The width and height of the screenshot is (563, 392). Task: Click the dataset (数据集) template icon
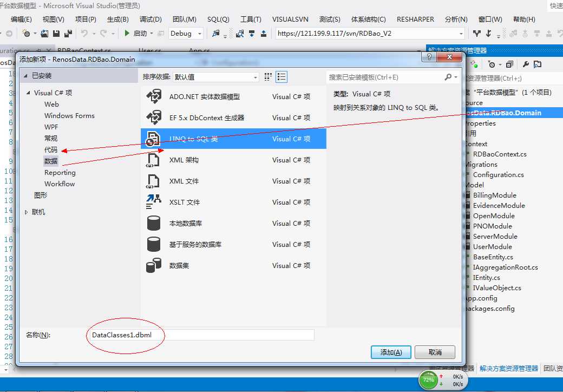pos(154,265)
